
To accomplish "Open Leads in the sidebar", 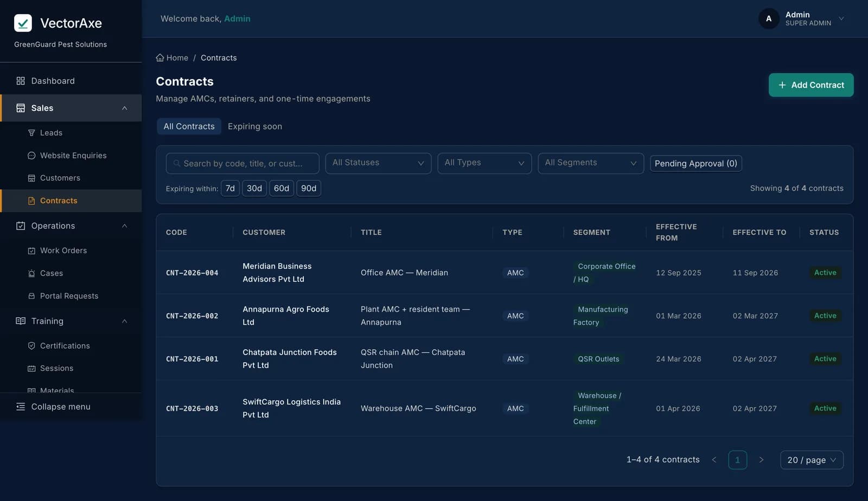I will click(71, 133).
